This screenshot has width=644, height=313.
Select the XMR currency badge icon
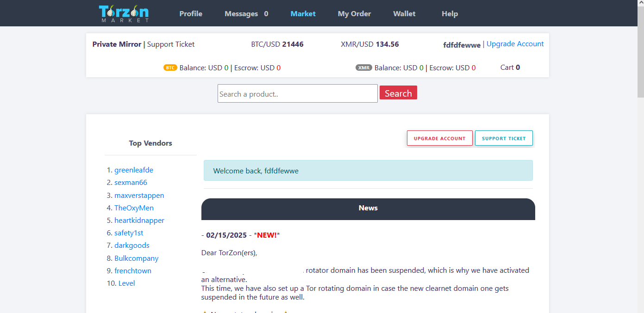tap(363, 67)
